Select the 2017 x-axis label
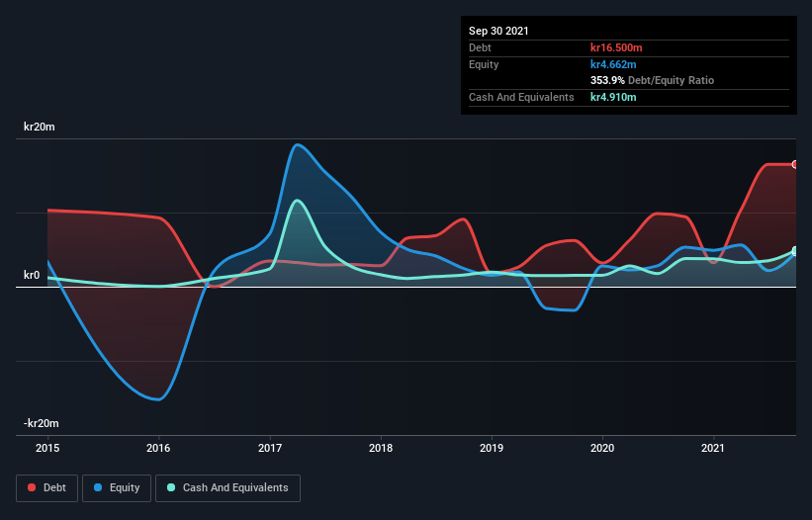812x520 pixels. point(270,448)
